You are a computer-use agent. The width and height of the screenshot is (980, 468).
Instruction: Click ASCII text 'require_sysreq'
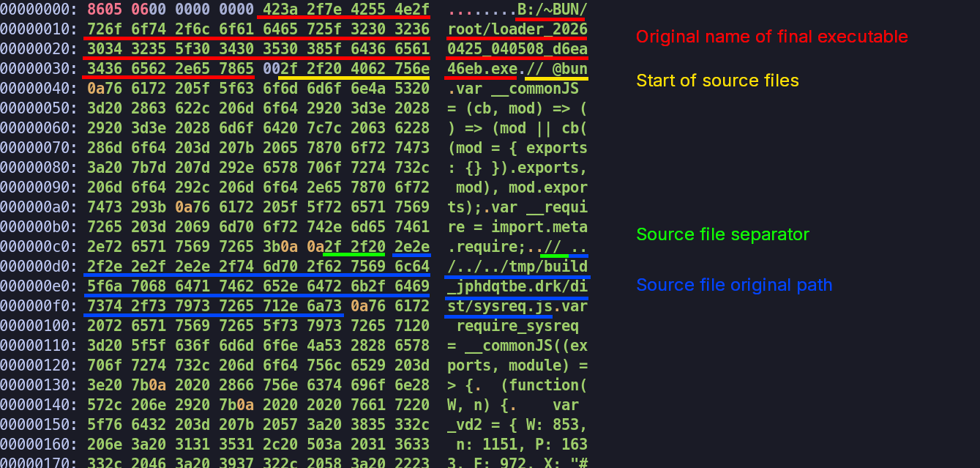(x=517, y=326)
